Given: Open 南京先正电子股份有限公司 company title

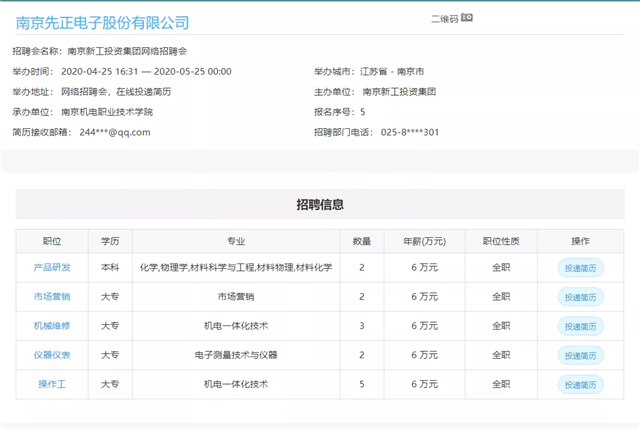Looking at the screenshot, I should pyautogui.click(x=102, y=22).
